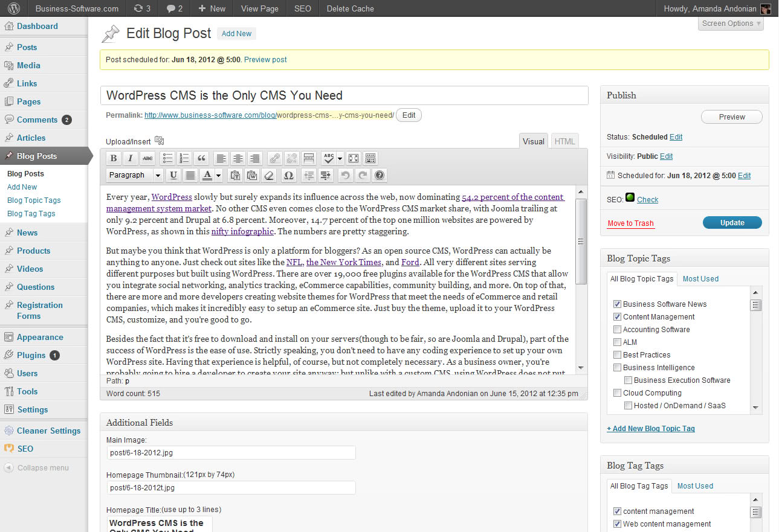Check the Best Practices topic tag
This screenshot has width=779, height=532.
617,354
